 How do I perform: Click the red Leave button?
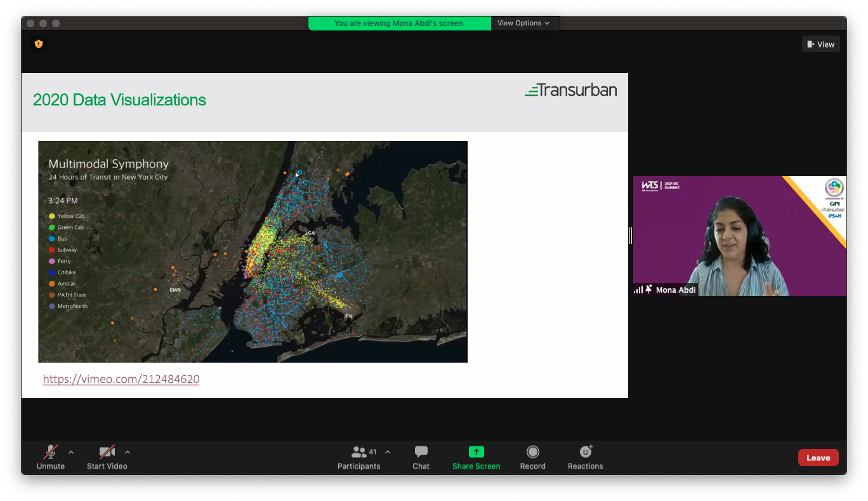coord(818,457)
